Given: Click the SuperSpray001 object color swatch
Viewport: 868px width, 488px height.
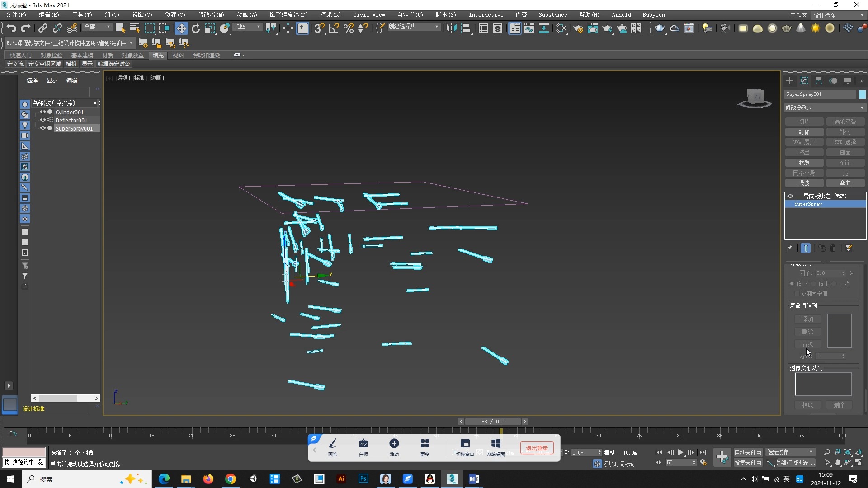Looking at the screenshot, I should 862,94.
